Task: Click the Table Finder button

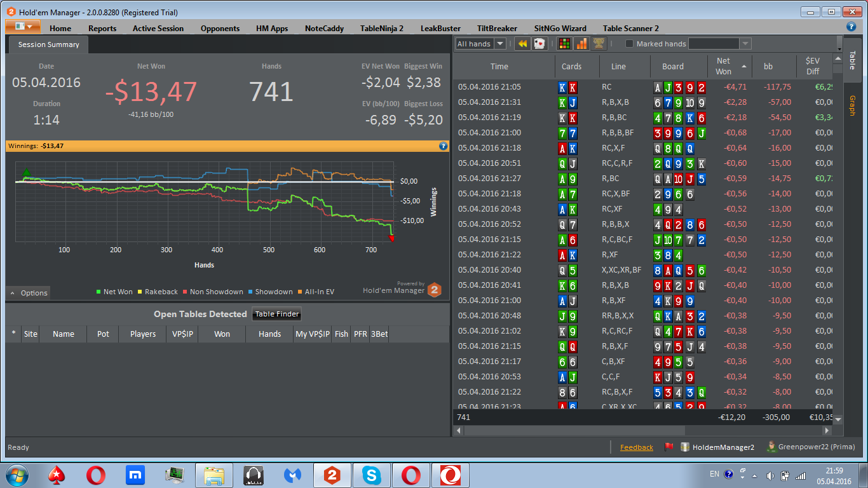Action: point(276,314)
